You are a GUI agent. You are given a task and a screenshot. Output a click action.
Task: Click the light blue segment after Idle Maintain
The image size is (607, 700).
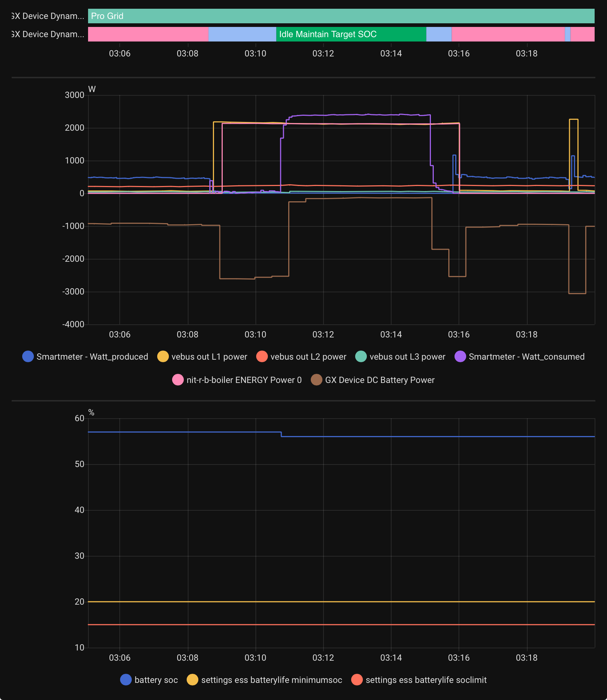click(439, 34)
